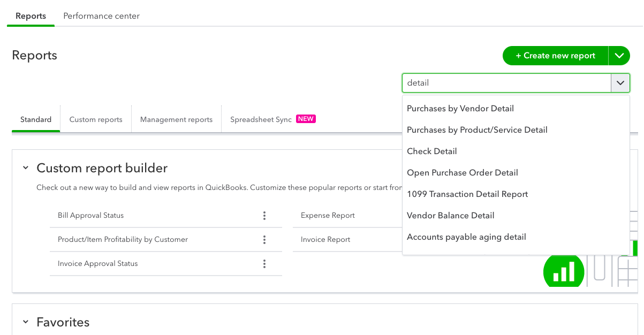Click the green bar chart illustration
The width and height of the screenshot is (644, 335).
[x=563, y=271]
